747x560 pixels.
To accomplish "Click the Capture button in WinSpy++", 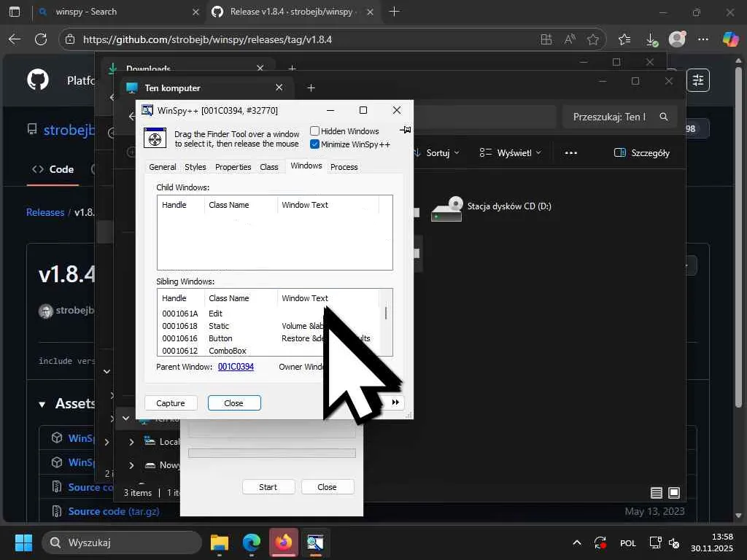I will coord(171,403).
